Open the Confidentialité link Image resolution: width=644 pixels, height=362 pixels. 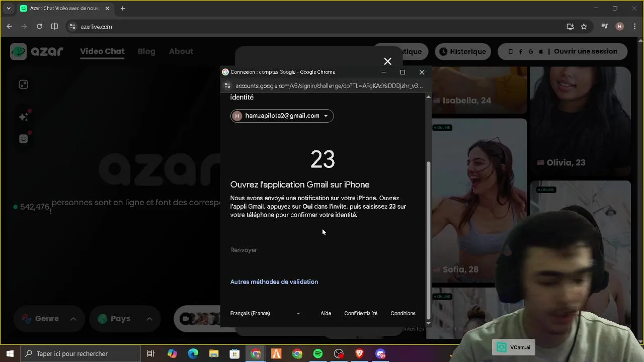coord(361,313)
